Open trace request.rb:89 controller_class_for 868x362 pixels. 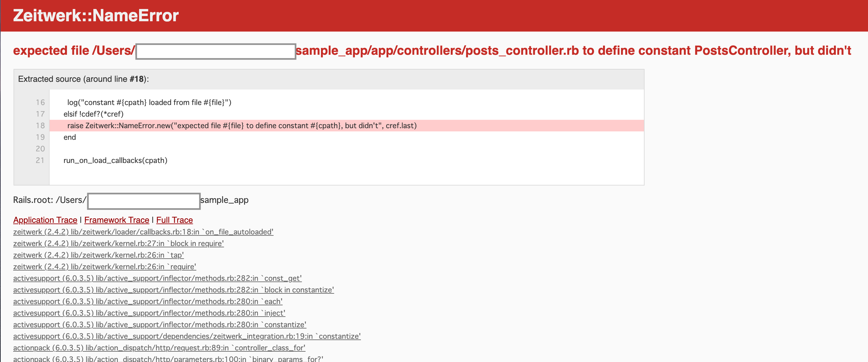pyautogui.click(x=159, y=348)
